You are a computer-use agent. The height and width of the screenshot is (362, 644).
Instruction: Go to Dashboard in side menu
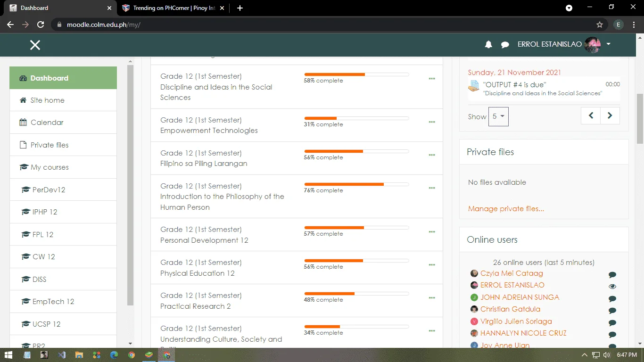coord(63,78)
